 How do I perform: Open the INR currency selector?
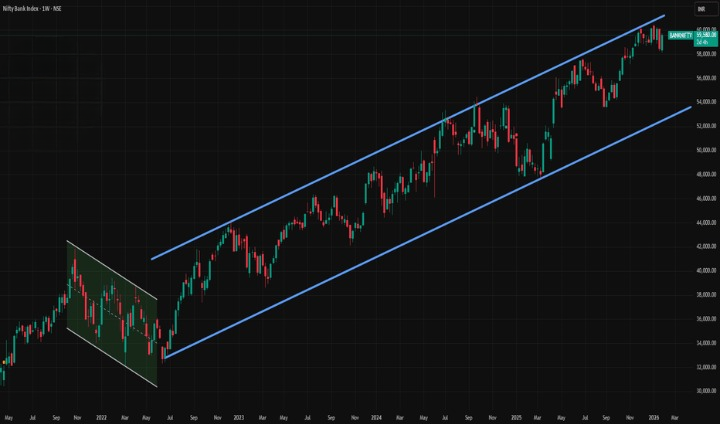coord(701,8)
